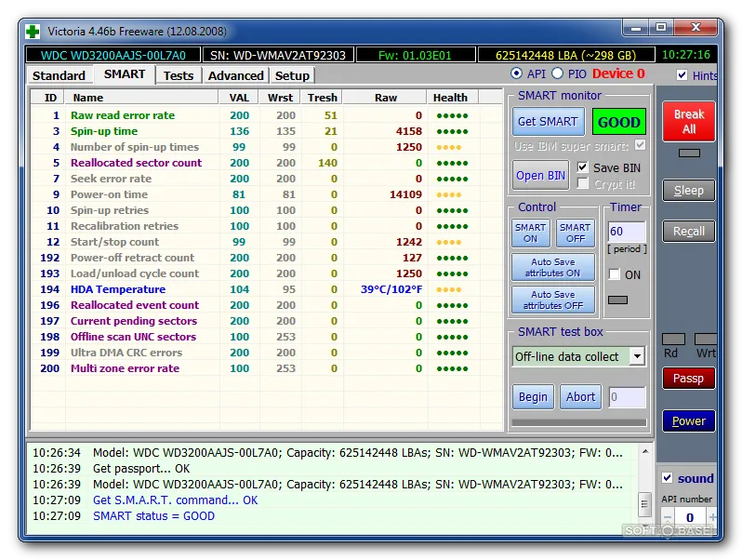
Task: Click the 39°C/102°F raw value
Action: click(391, 289)
